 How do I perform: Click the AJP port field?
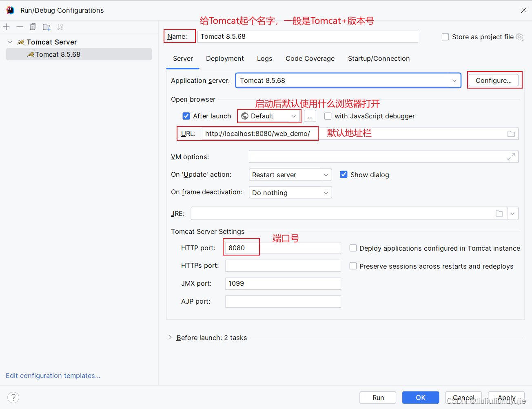coord(283,302)
